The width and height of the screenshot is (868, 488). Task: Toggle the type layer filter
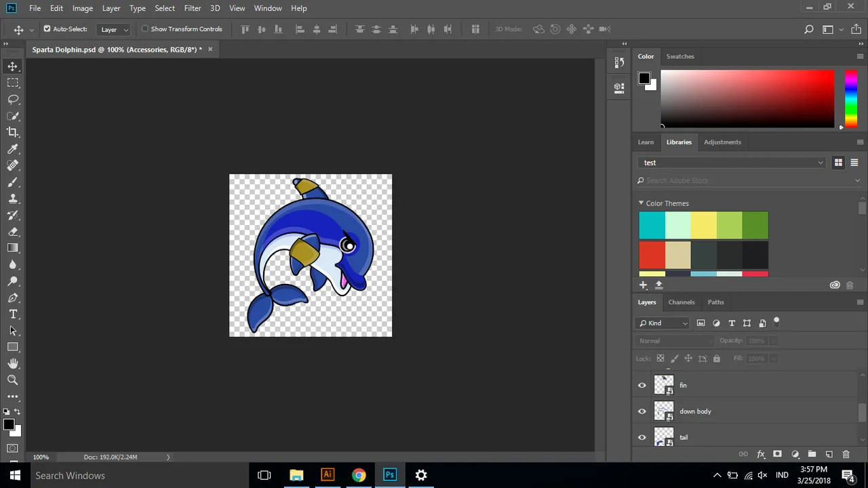(732, 323)
